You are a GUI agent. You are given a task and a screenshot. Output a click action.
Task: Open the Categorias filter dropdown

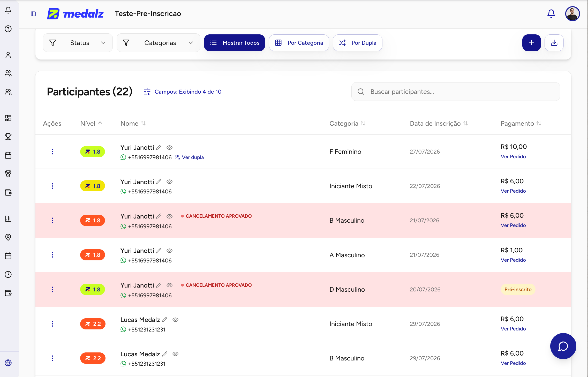point(159,43)
